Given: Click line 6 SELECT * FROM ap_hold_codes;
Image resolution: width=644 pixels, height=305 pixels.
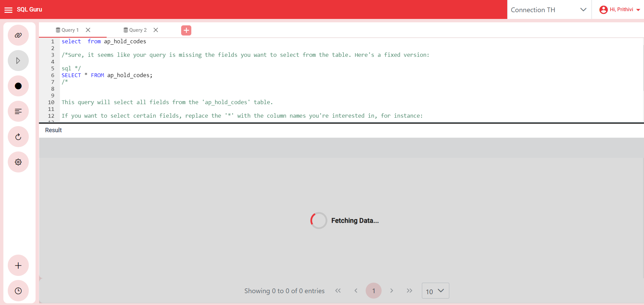Looking at the screenshot, I should (107, 75).
